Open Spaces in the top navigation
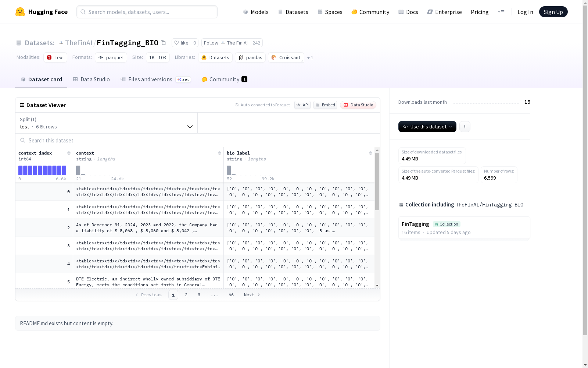This screenshot has width=588, height=368. pos(330,12)
